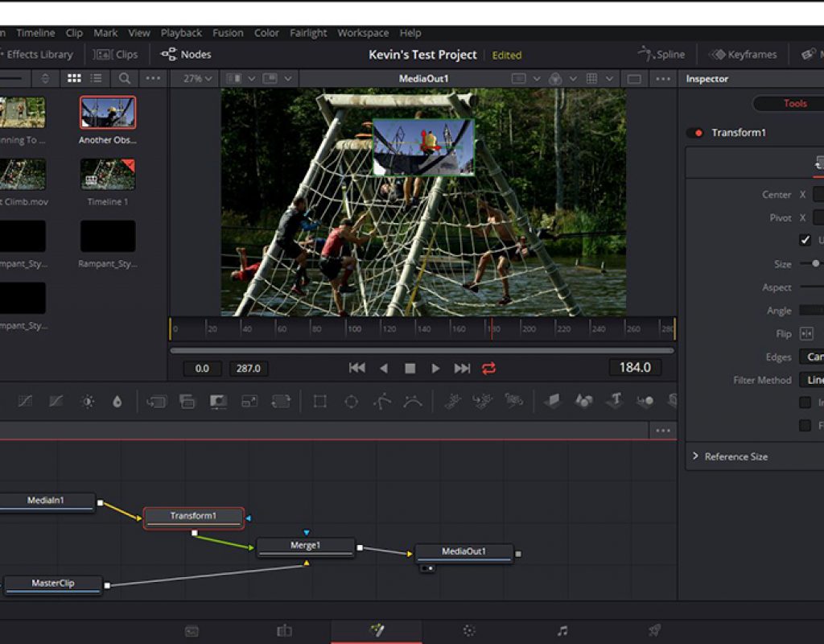
Task: Add a Shape 3D tool
Action: 584,402
